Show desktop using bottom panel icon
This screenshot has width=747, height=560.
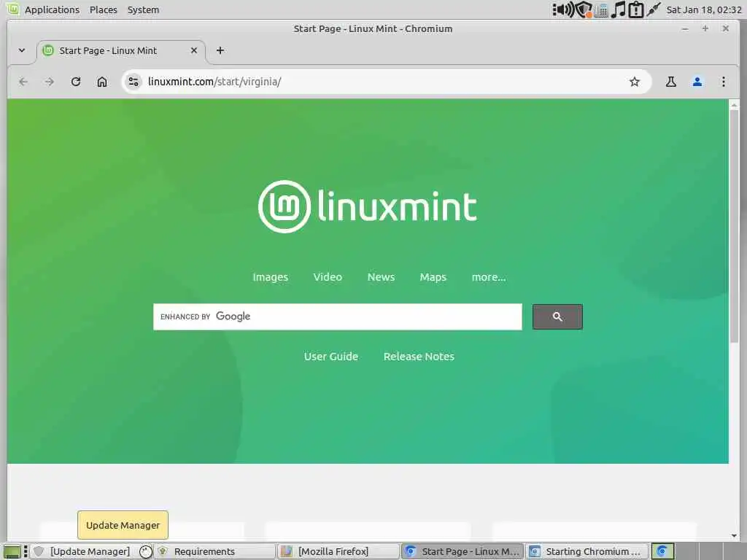(x=12, y=552)
